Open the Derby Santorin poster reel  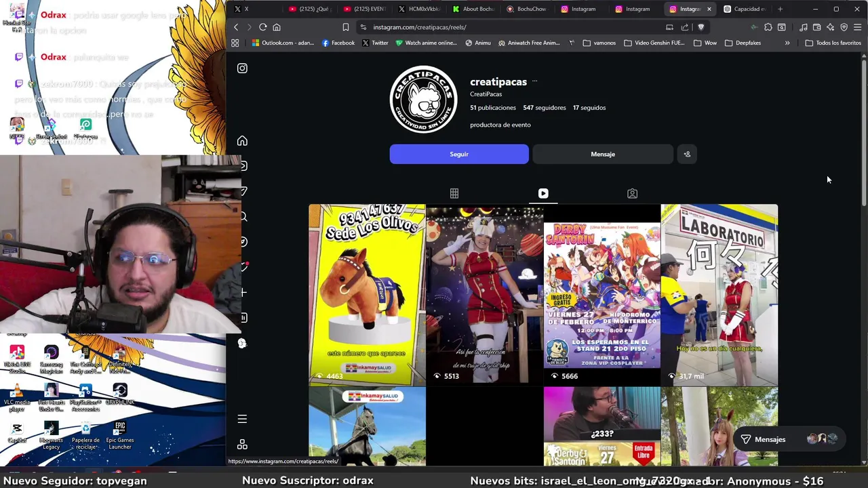click(x=602, y=295)
